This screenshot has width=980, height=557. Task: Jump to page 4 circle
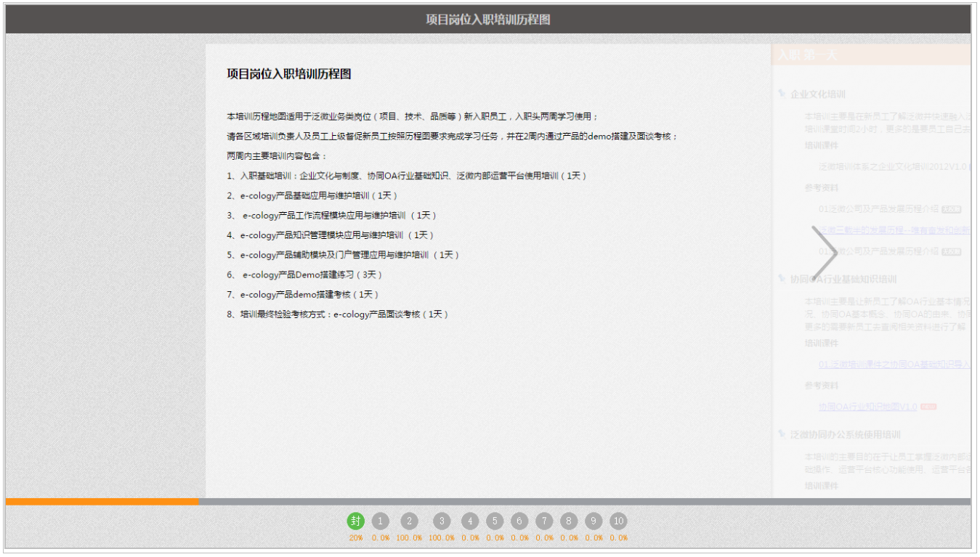(470, 521)
